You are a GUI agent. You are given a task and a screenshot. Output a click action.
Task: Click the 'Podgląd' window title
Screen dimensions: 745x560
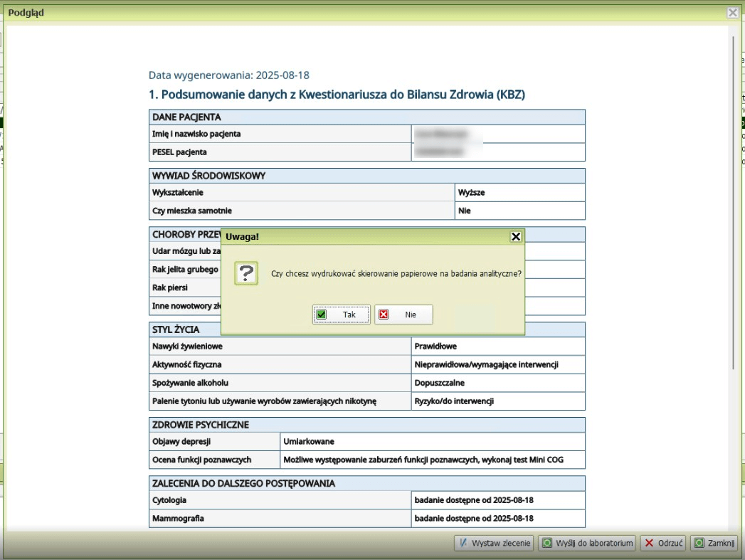click(26, 13)
